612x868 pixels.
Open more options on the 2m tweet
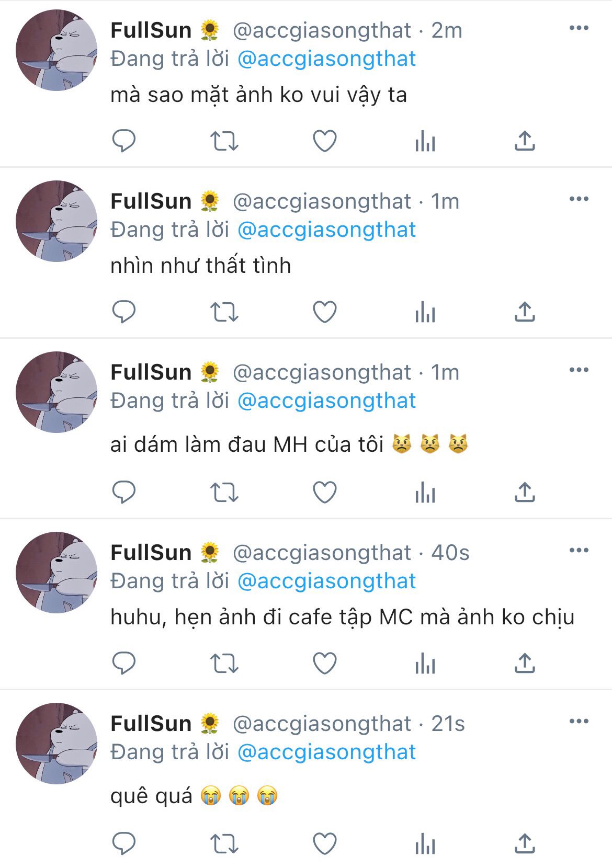point(579,28)
